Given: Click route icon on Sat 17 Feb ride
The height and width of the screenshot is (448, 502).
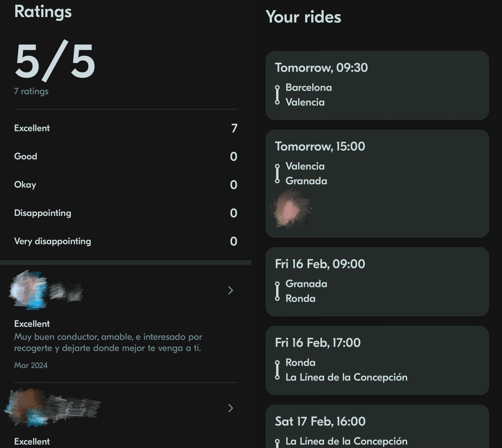Looking at the screenshot, I should pyautogui.click(x=277, y=443).
